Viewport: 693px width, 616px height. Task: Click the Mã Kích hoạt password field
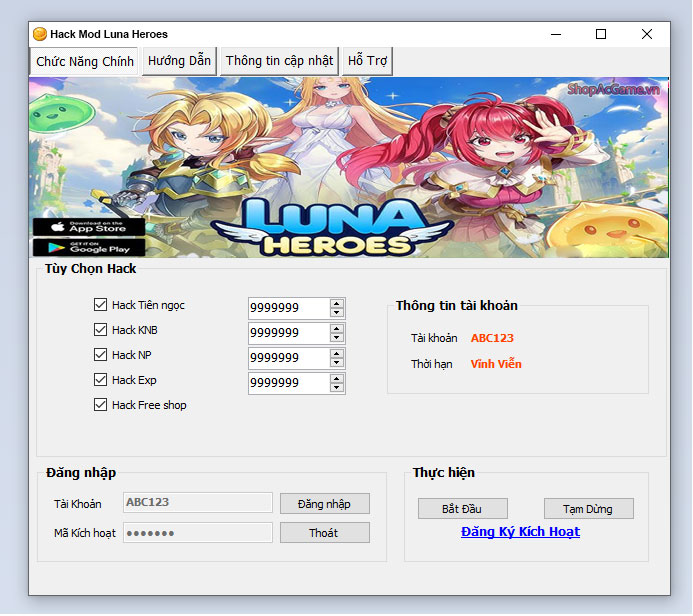click(198, 533)
